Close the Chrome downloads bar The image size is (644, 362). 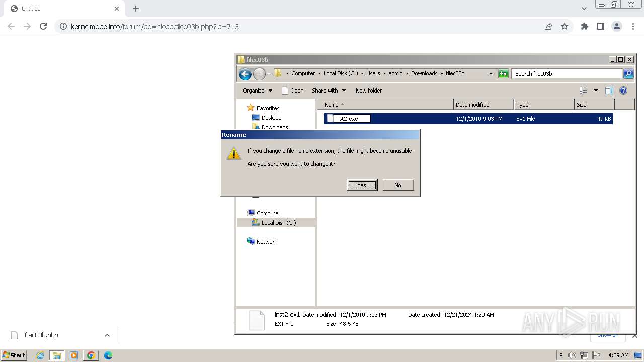(634, 335)
